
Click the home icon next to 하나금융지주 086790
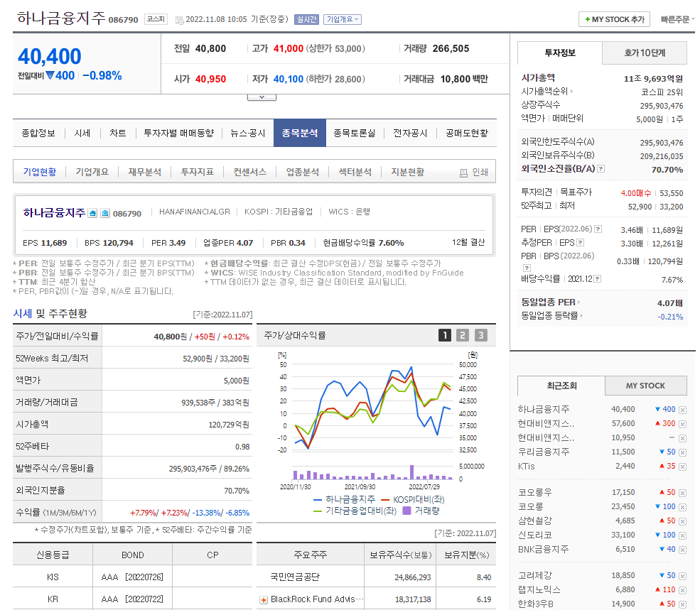[x=92, y=213]
